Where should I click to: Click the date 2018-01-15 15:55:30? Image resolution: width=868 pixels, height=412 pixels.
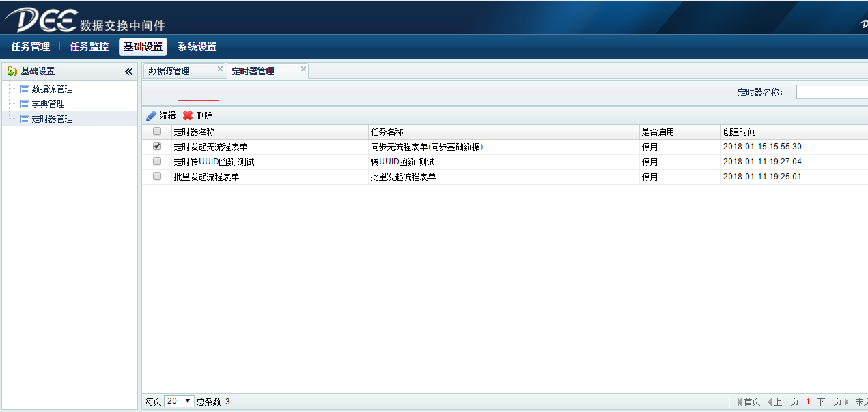[x=762, y=147]
